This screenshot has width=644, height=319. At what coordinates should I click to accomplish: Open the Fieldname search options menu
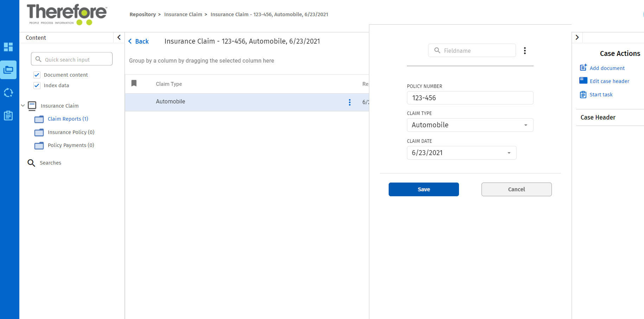pyautogui.click(x=525, y=51)
